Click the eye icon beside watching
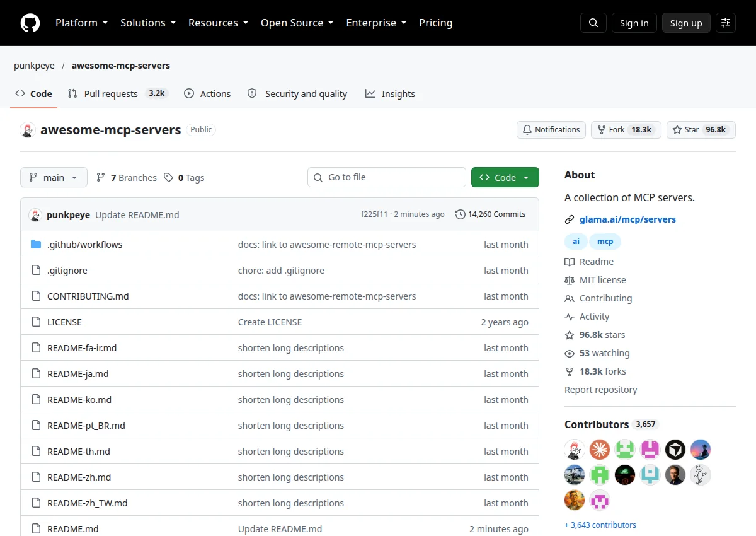Viewport: 756px width, 536px height. click(570, 353)
